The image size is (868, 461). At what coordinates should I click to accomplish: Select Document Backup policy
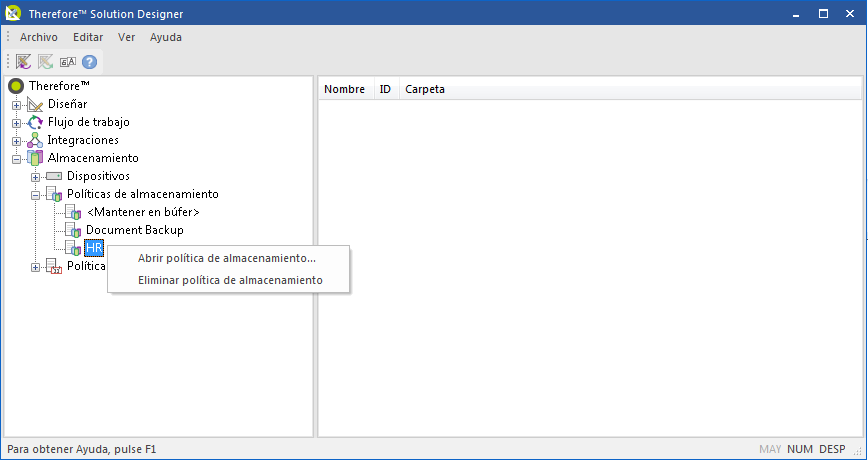(x=135, y=230)
